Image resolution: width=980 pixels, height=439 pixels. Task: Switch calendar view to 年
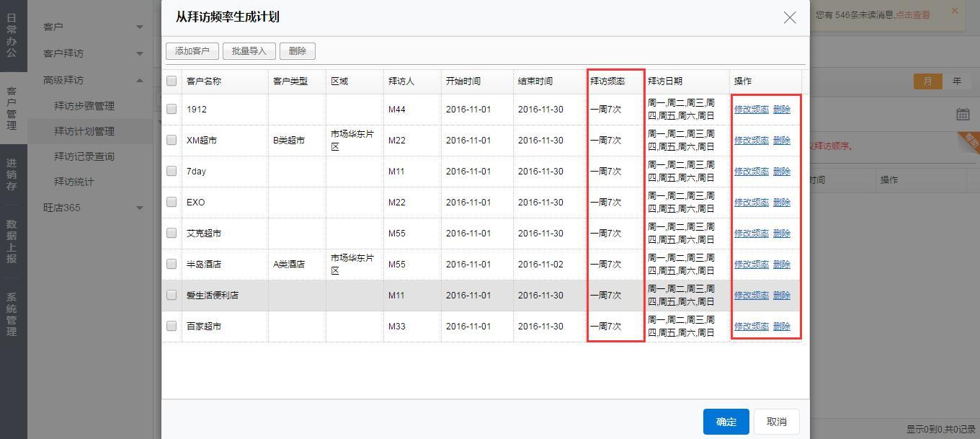point(956,81)
